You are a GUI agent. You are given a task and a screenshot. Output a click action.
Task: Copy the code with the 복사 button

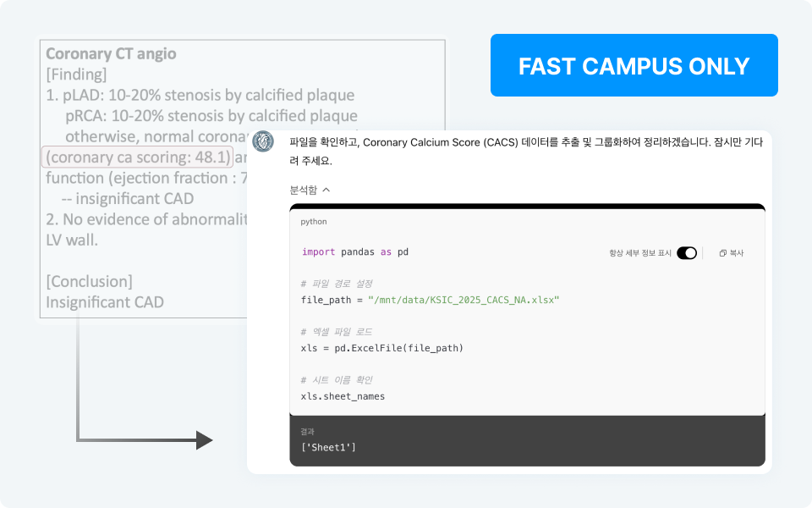tap(731, 253)
